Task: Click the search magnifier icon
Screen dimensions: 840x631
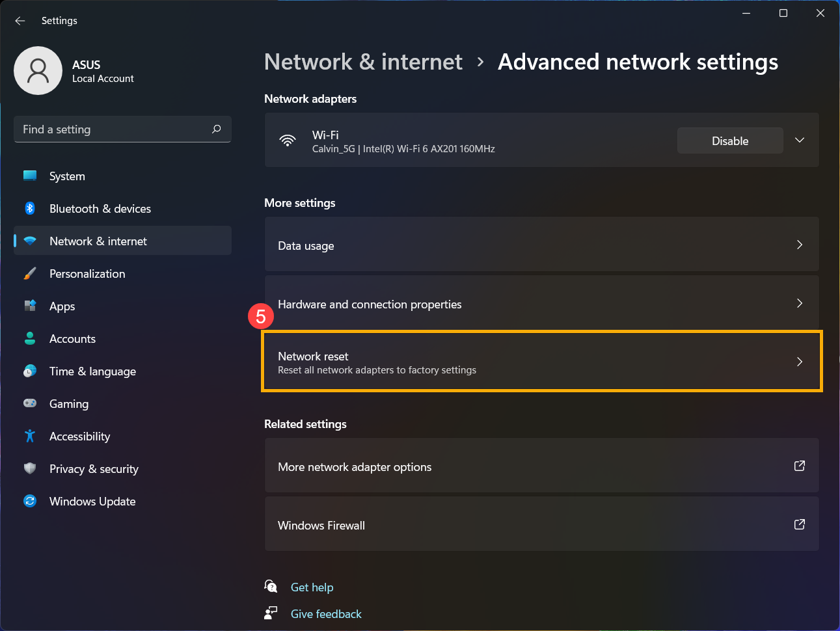Action: [216, 129]
